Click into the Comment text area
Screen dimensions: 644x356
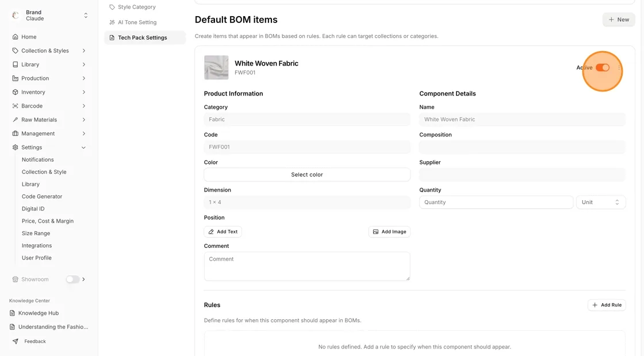[307, 266]
